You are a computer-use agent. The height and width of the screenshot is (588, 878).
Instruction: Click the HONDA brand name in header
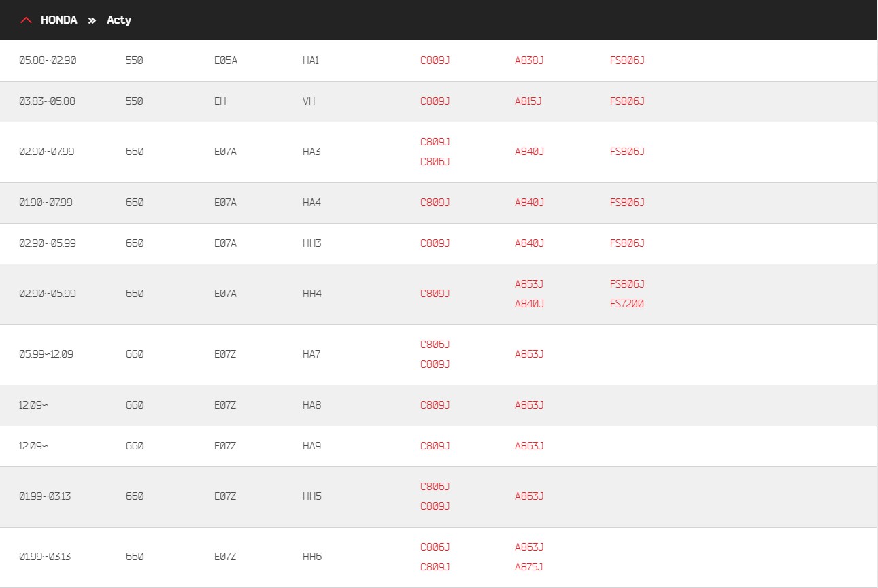click(59, 20)
